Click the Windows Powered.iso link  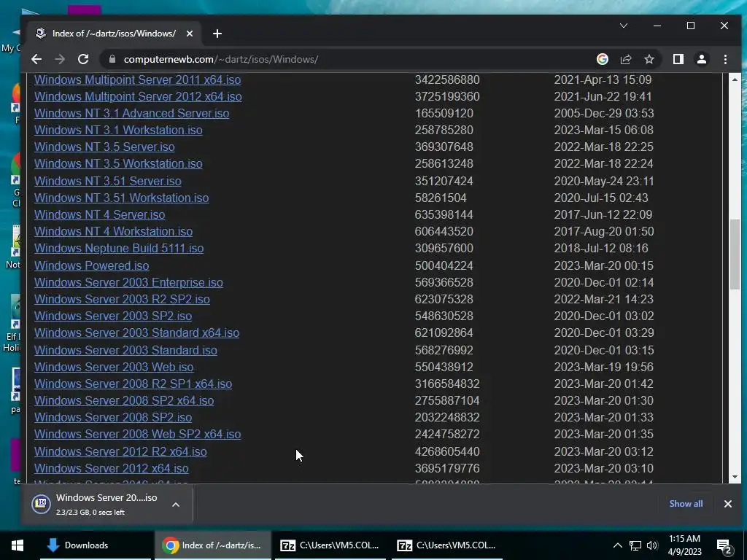click(x=91, y=265)
